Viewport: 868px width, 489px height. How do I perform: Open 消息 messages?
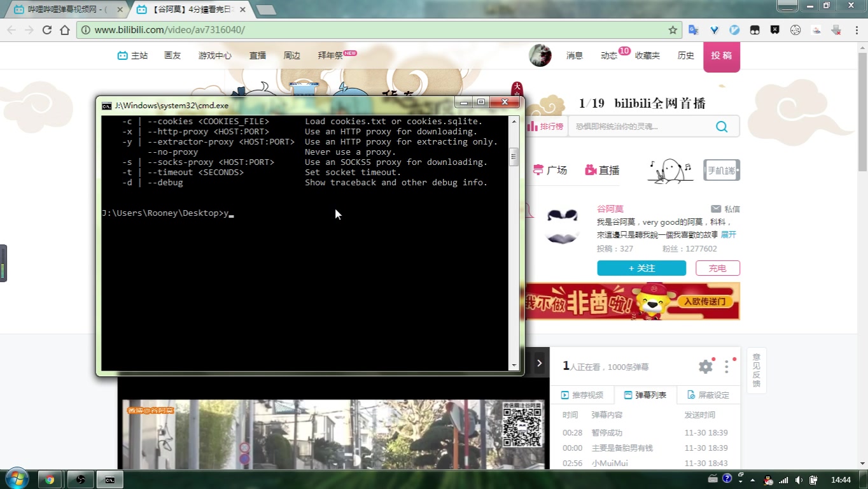(575, 55)
